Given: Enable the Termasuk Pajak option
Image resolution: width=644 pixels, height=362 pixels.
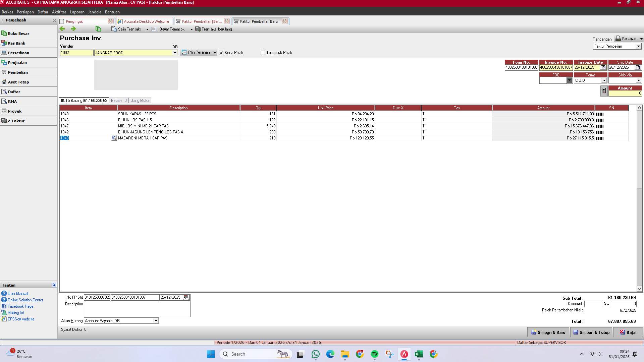Looking at the screenshot, I should tap(263, 53).
